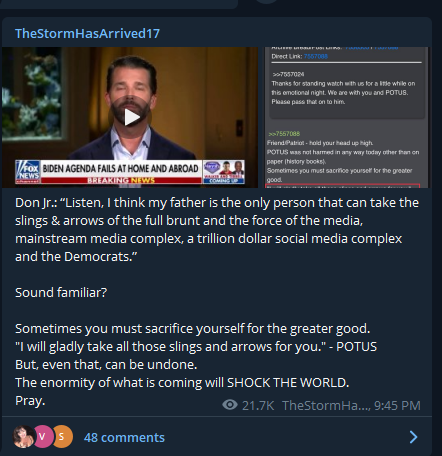Image resolution: width=442 pixels, height=456 pixels.
Task: Click the photo avatar of first commenter
Action: tap(23, 437)
